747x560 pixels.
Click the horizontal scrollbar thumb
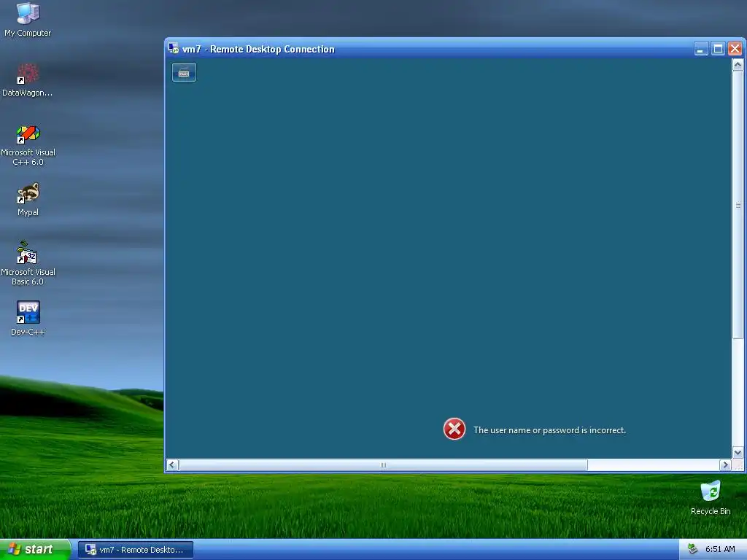pos(383,464)
